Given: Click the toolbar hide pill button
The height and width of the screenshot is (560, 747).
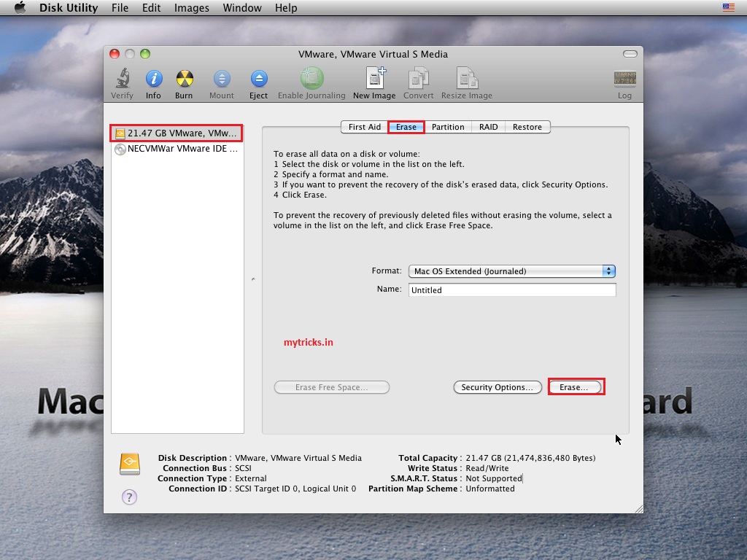Looking at the screenshot, I should tap(630, 54).
